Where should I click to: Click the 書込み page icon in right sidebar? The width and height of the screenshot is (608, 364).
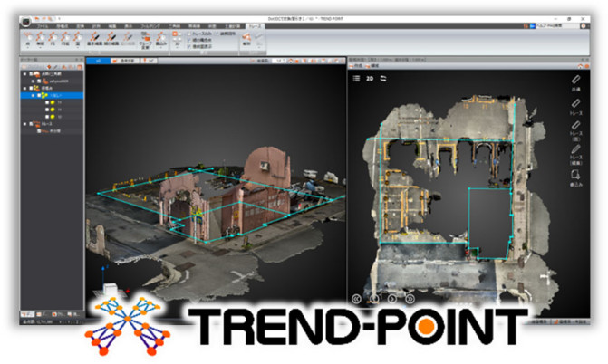click(x=575, y=178)
